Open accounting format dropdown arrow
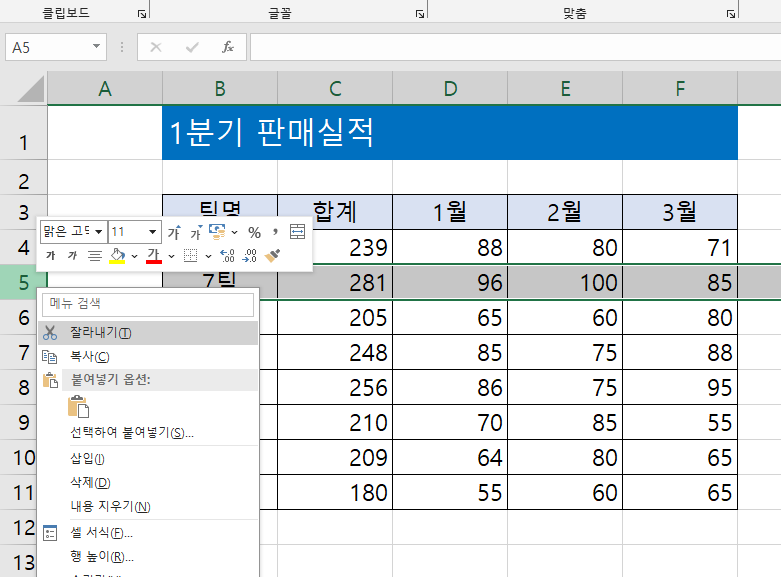Image resolution: width=781 pixels, height=577 pixels. coord(235,232)
